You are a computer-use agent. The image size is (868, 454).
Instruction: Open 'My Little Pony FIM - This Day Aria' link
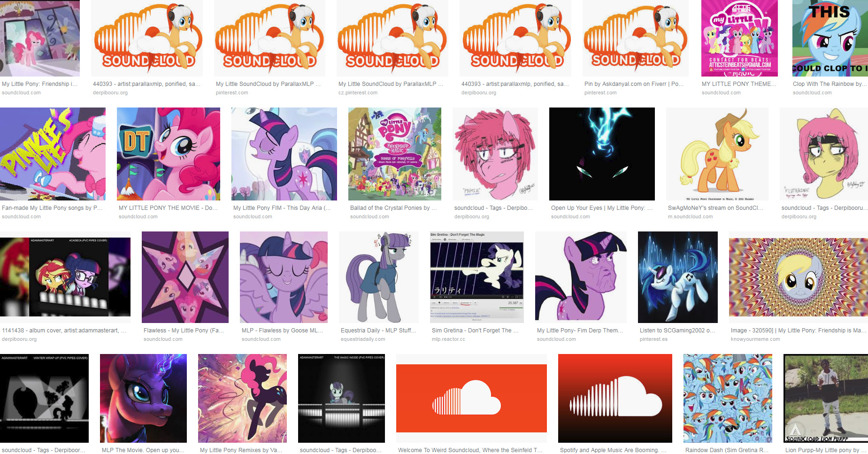[282, 208]
